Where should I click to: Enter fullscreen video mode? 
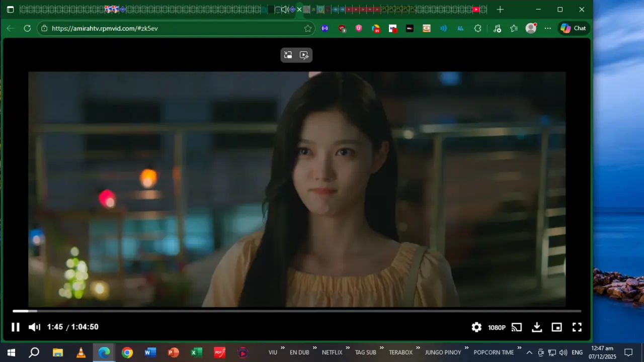[577, 327]
